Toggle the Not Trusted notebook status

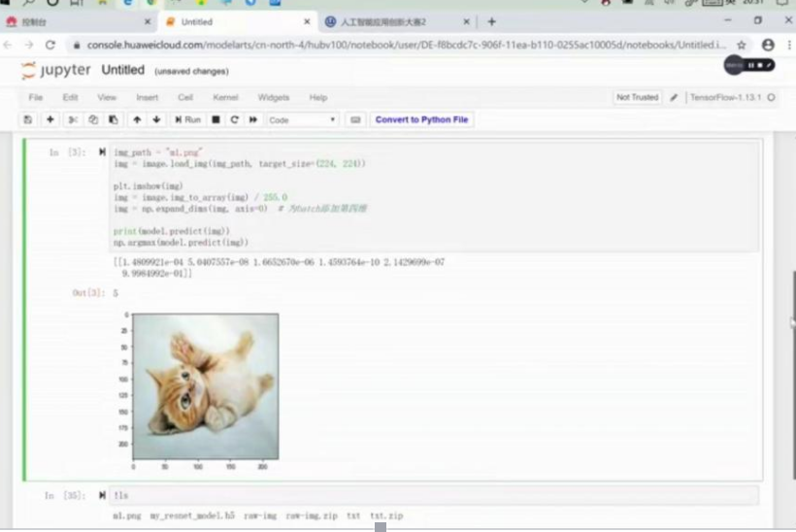click(637, 97)
